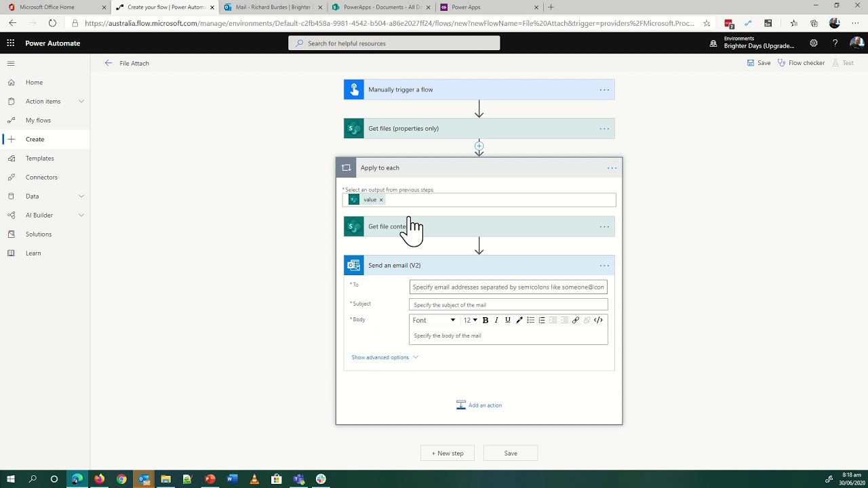Image resolution: width=868 pixels, height=488 pixels.
Task: Click the New step button
Action: (x=448, y=453)
